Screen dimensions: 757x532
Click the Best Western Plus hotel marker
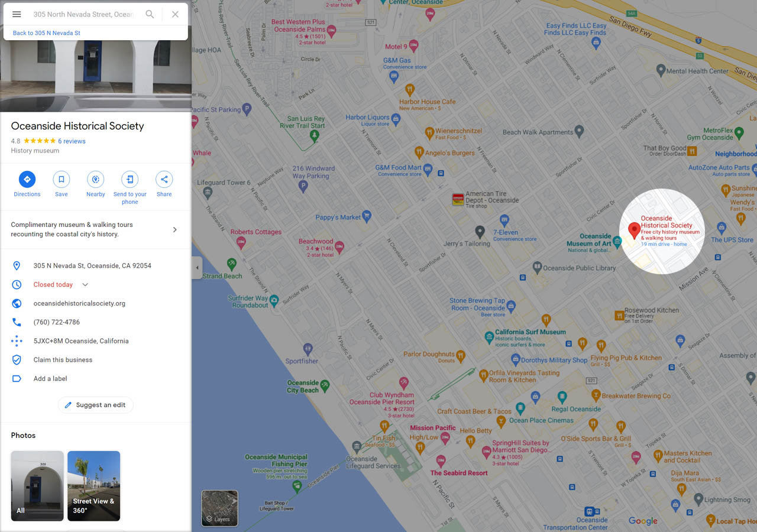tap(332, 31)
